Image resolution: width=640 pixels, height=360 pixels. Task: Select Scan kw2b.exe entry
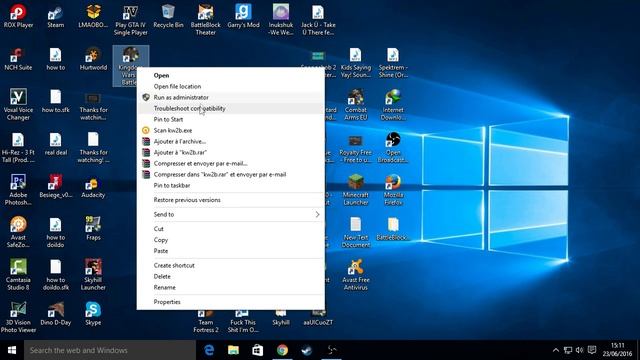coord(231,130)
